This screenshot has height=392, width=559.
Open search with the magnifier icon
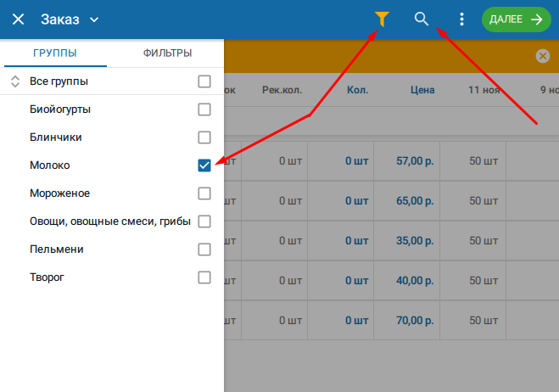422,19
